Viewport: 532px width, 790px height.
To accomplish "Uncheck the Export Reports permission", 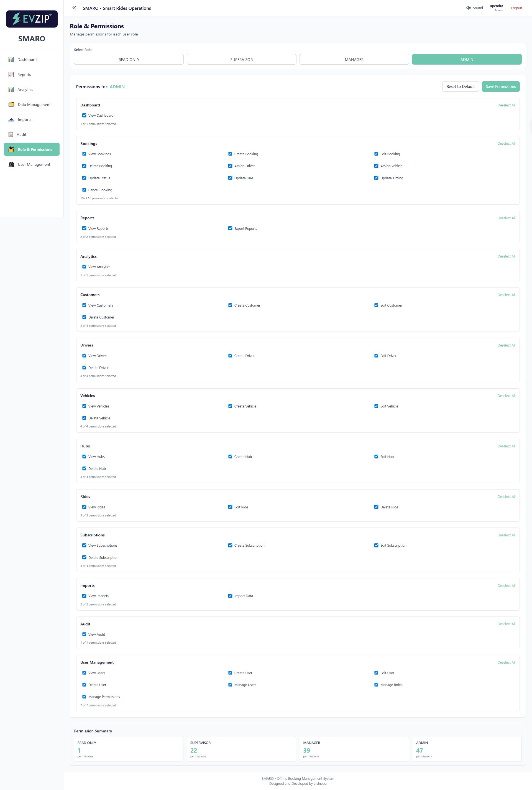I will point(230,228).
